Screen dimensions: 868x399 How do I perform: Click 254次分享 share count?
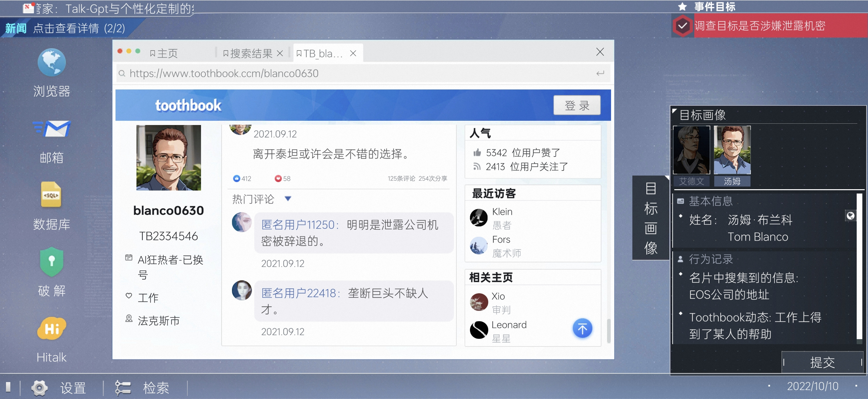pos(433,179)
